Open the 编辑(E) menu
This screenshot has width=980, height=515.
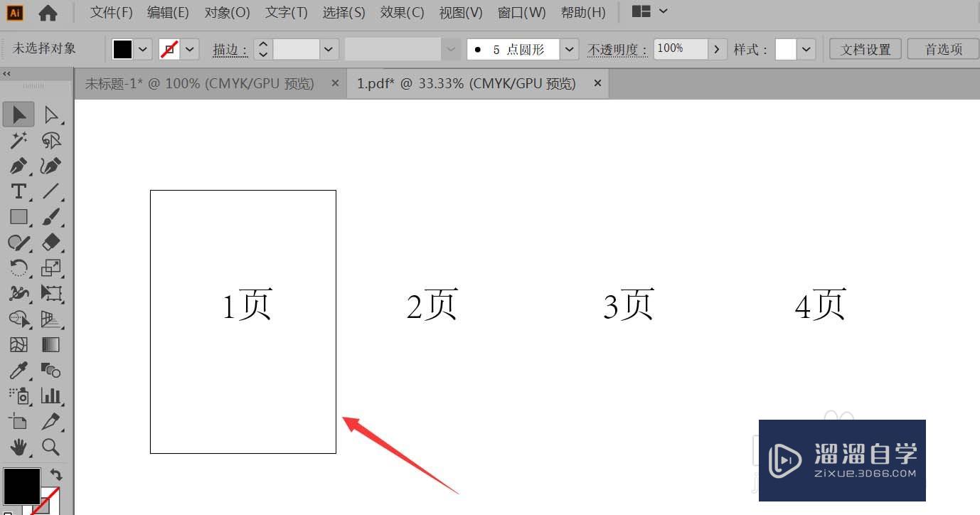click(x=168, y=13)
